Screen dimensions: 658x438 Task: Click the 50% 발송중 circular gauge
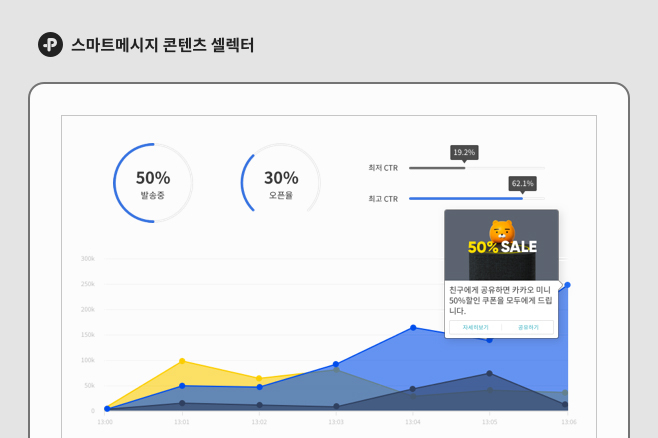point(153,183)
